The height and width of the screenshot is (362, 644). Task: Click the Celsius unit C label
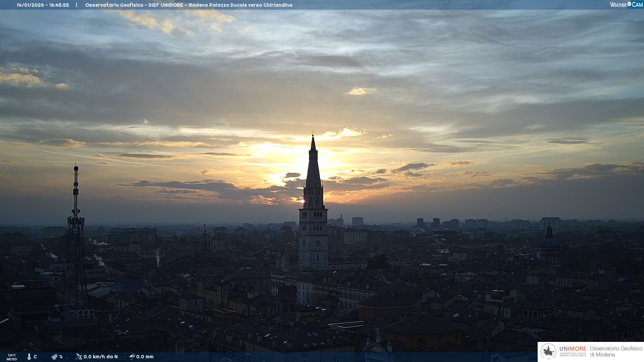click(35, 357)
